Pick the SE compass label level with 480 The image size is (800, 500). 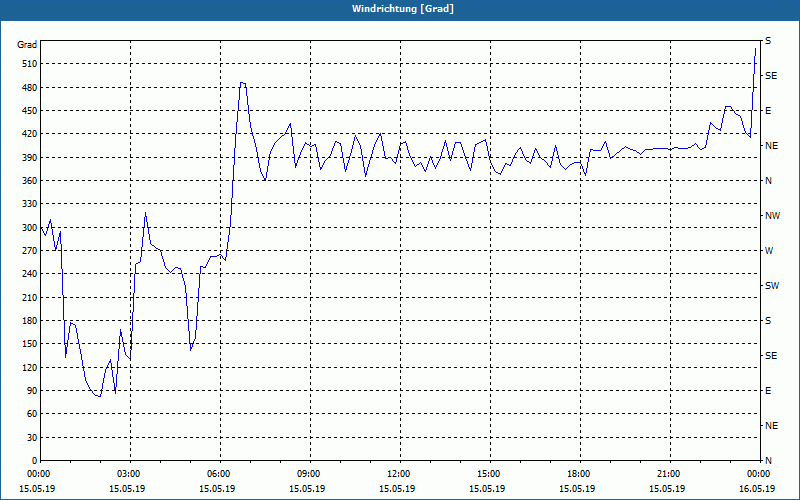tap(771, 76)
